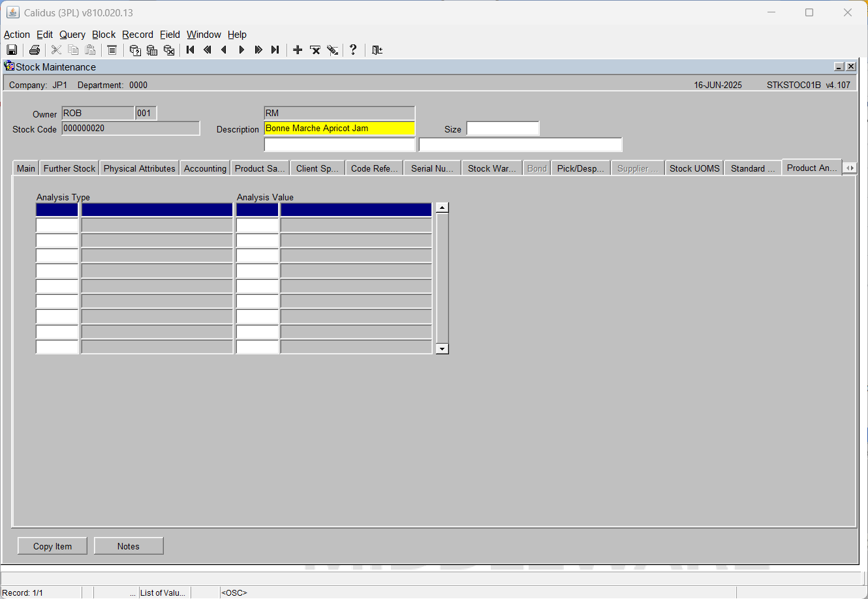
Task: Click the Clear Record eraser icon
Action: pos(332,50)
